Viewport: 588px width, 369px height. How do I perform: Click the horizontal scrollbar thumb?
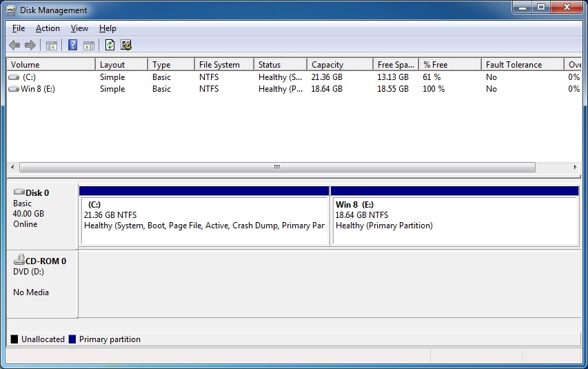[x=277, y=167]
